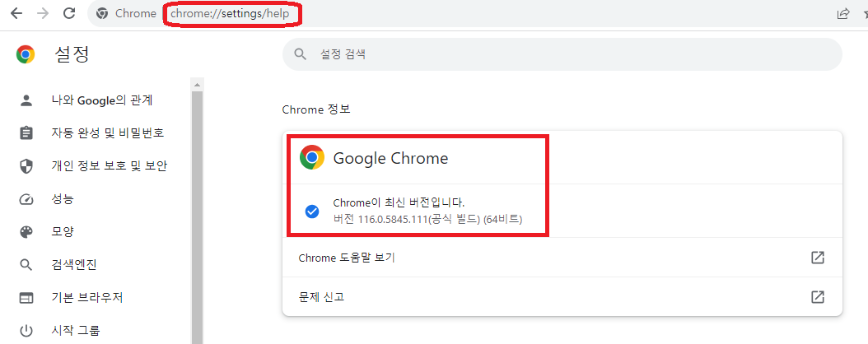
Task: Click the clipboard icon for 자동 완성
Action: click(26, 133)
